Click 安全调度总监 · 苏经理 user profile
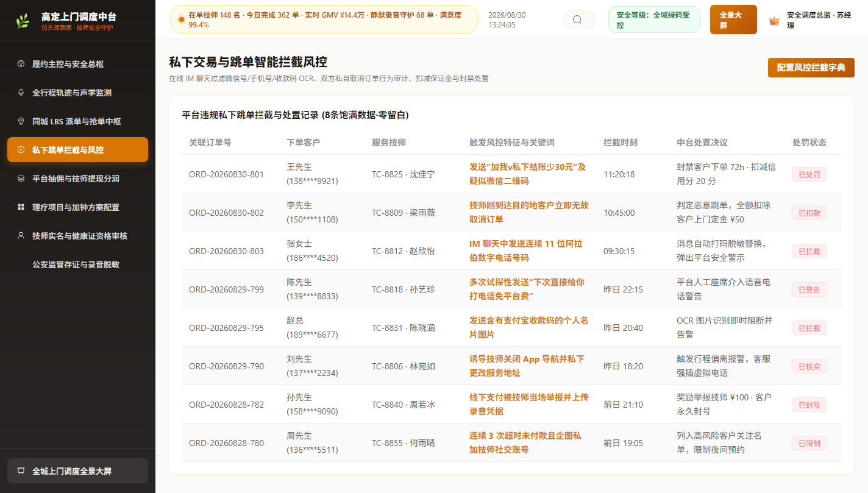 (810, 20)
